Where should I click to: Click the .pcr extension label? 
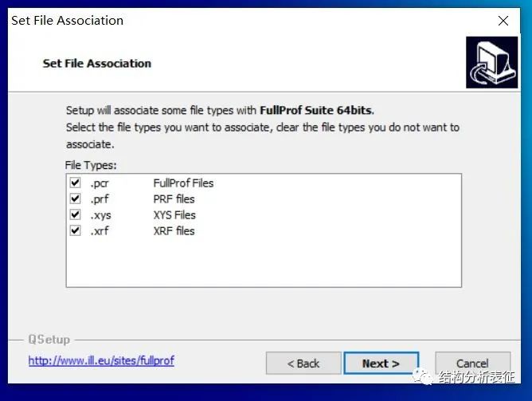pyautogui.click(x=100, y=183)
